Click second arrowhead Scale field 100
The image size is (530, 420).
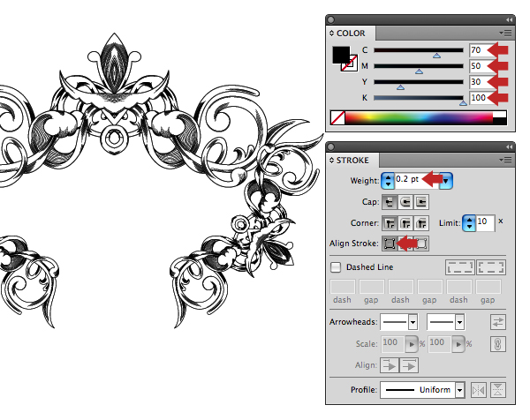(440, 344)
